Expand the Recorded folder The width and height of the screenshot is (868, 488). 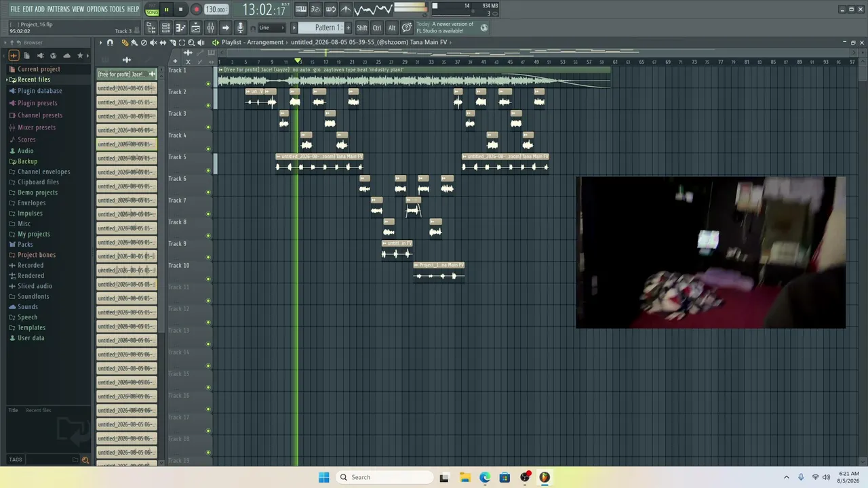click(x=31, y=265)
